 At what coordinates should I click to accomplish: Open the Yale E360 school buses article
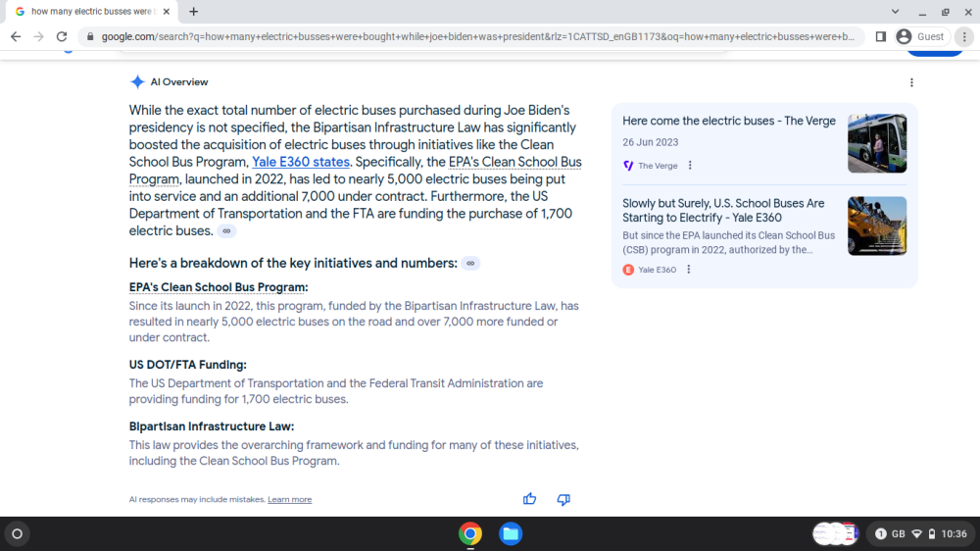point(723,210)
